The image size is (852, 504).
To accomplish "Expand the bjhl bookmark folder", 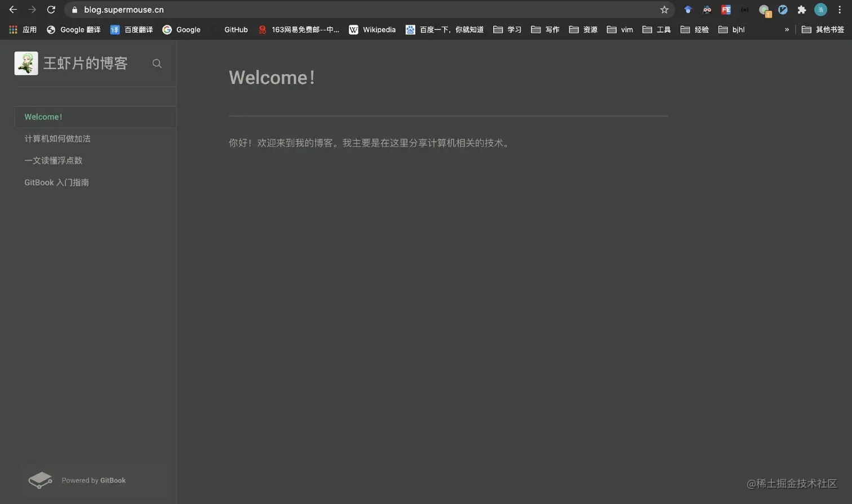I will point(731,29).
